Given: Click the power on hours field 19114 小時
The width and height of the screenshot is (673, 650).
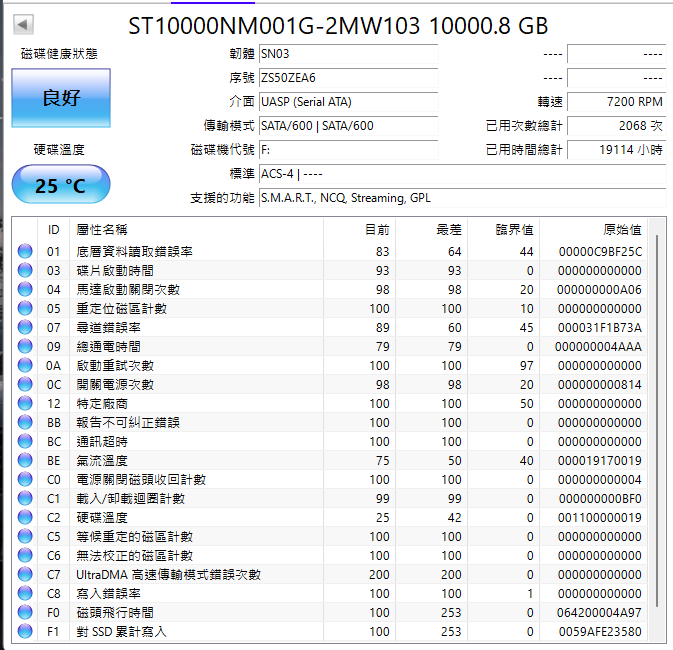Looking at the screenshot, I should [617, 150].
